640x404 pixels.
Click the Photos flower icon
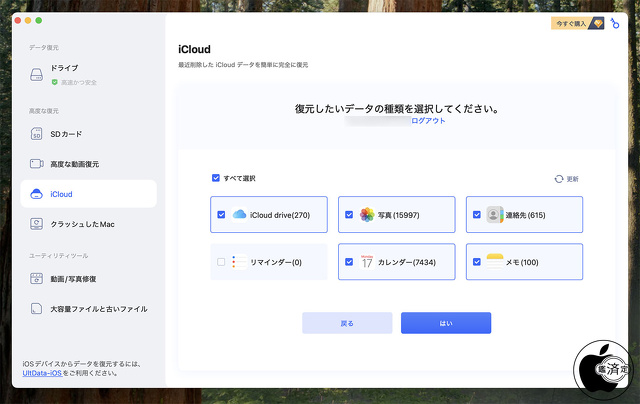coord(367,215)
